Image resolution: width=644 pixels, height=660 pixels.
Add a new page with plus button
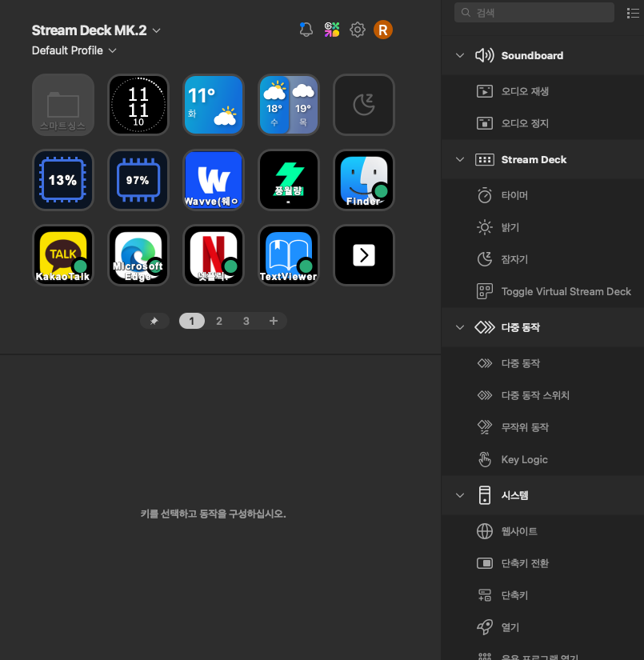coord(274,321)
